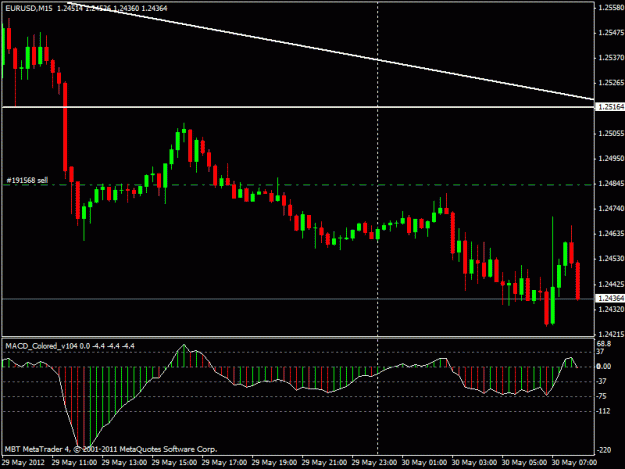Click the 30 May 07:00 time label

point(574,463)
